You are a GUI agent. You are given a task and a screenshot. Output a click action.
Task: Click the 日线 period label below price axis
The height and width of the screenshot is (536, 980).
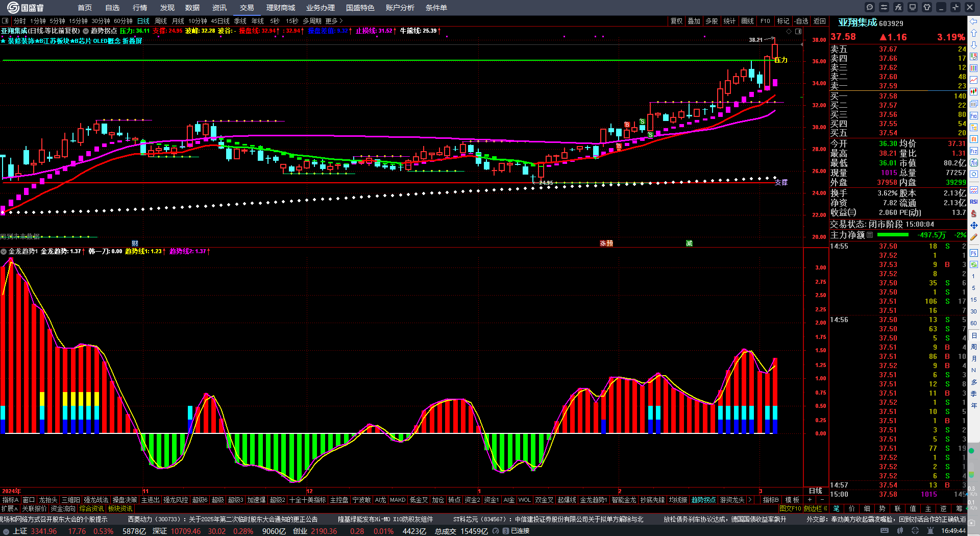pyautogui.click(x=816, y=491)
